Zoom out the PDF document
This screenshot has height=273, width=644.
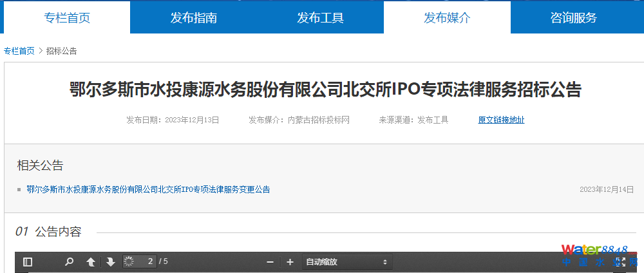[x=270, y=262]
